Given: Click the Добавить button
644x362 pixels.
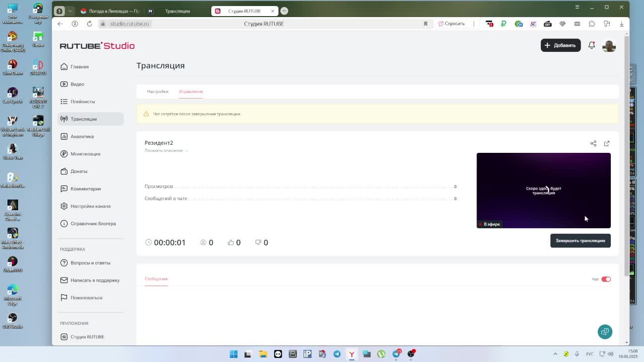Looking at the screenshot, I should (x=560, y=45).
